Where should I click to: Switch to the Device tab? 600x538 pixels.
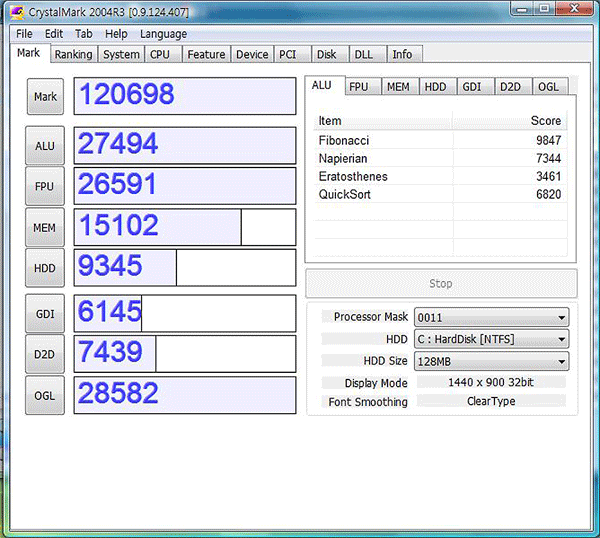click(x=252, y=54)
